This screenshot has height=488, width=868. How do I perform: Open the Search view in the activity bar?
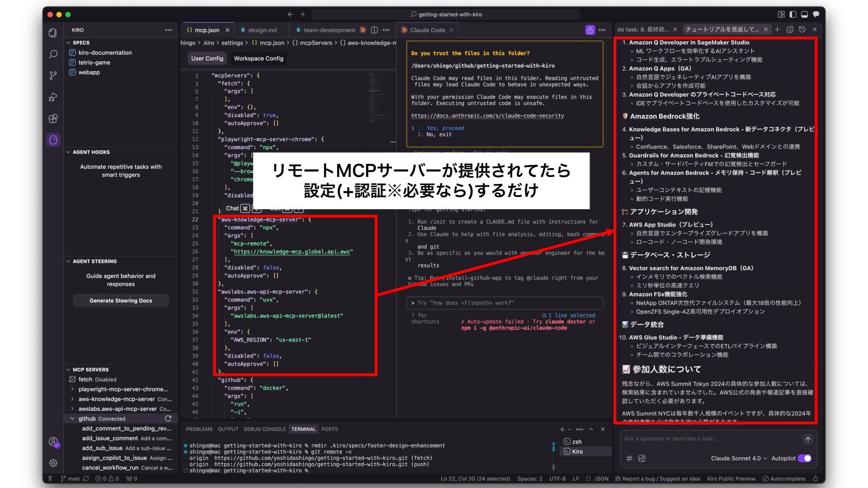pyautogui.click(x=53, y=54)
